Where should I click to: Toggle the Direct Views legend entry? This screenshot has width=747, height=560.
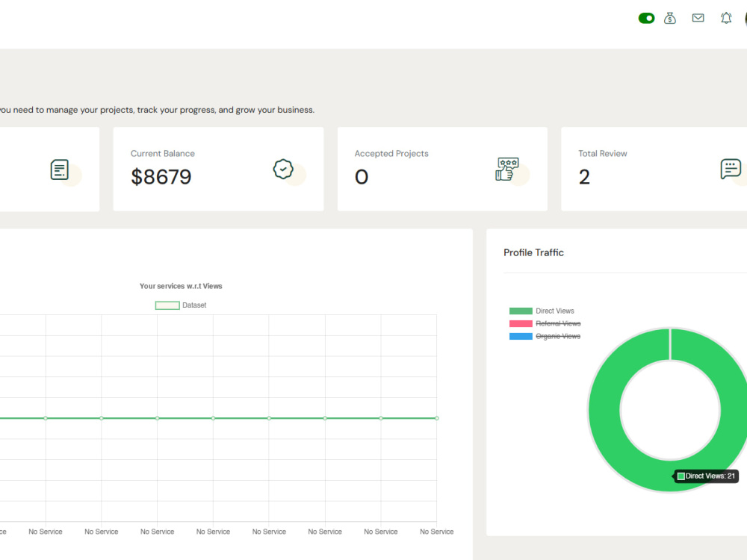pos(542,311)
